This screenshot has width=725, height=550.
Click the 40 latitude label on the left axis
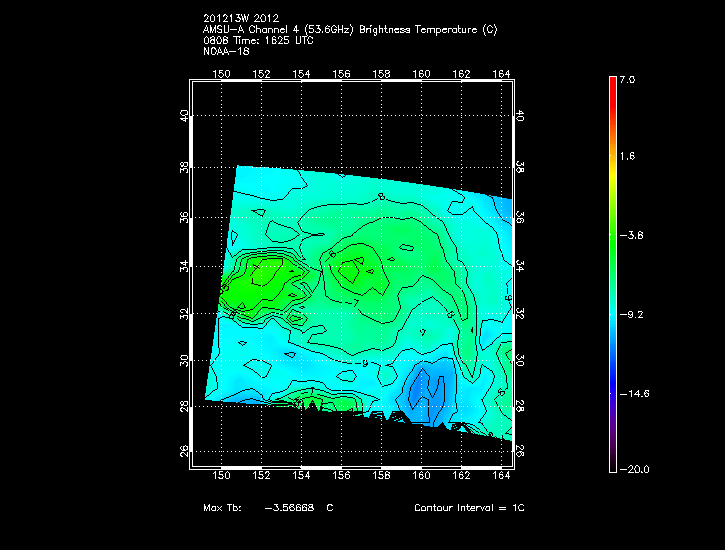(184, 116)
